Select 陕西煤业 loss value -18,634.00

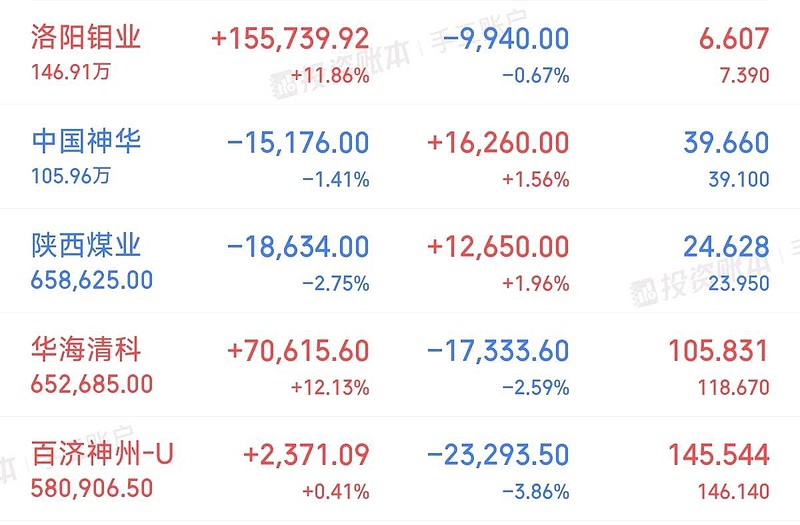298,247
